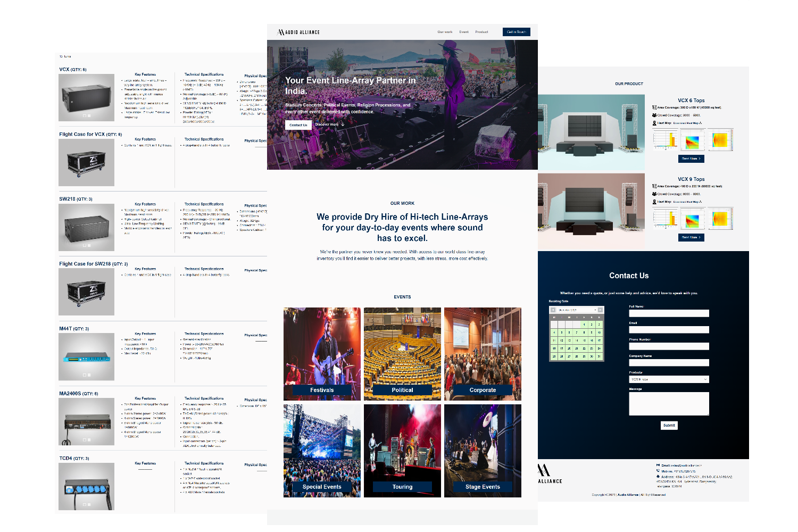Viewport: 798px width, 532px height.
Task: Open the Products dropdown
Action: click(669, 379)
